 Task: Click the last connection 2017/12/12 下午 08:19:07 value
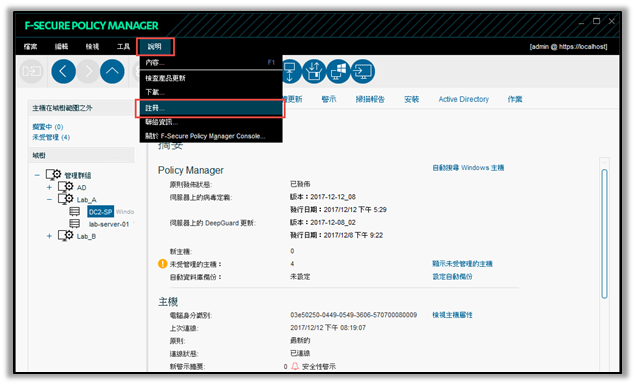coord(328,328)
